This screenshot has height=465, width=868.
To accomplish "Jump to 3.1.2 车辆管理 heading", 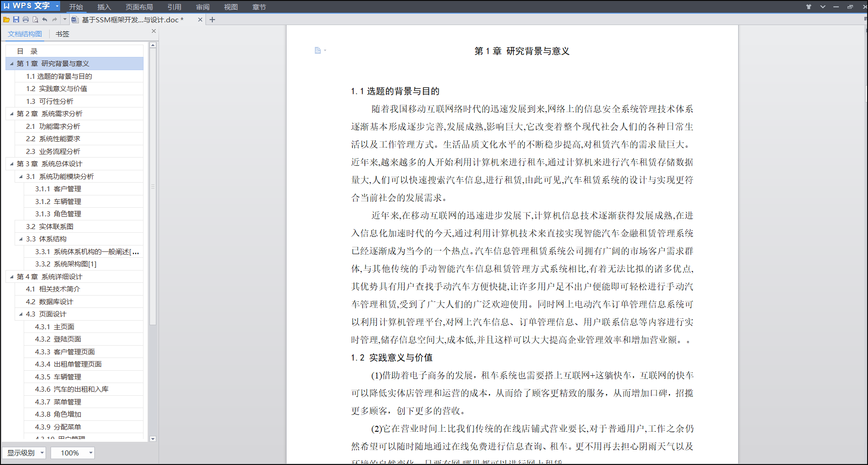I will [84, 201].
